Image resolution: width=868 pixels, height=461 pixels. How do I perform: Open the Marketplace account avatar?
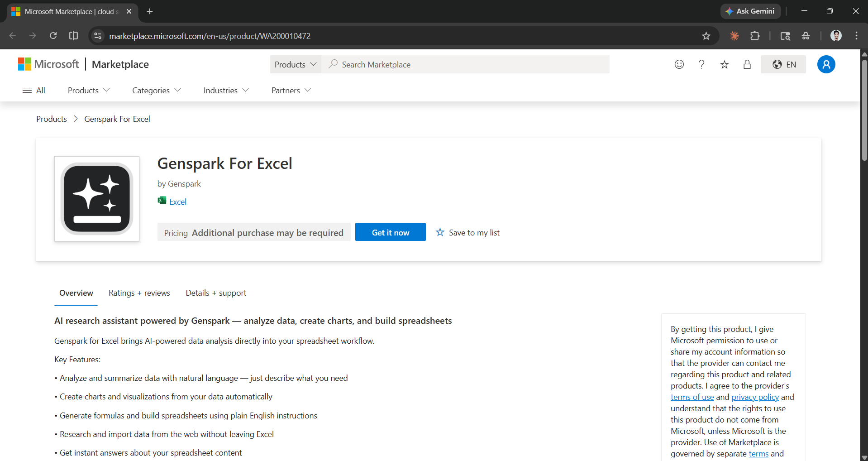(x=826, y=64)
